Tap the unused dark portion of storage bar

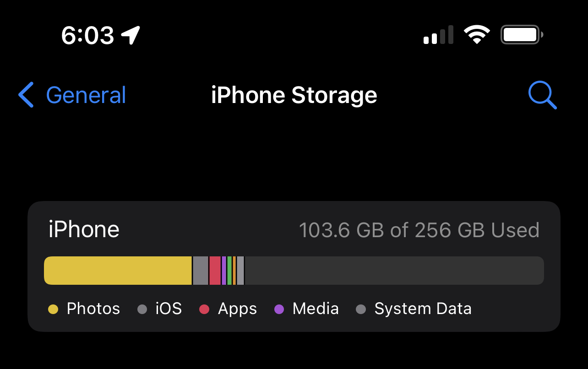[394, 271]
